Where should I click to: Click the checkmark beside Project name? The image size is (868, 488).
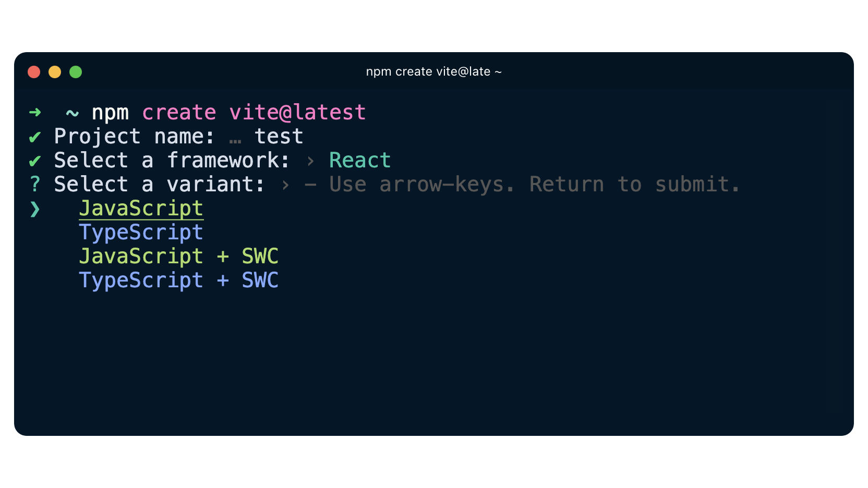(35, 137)
